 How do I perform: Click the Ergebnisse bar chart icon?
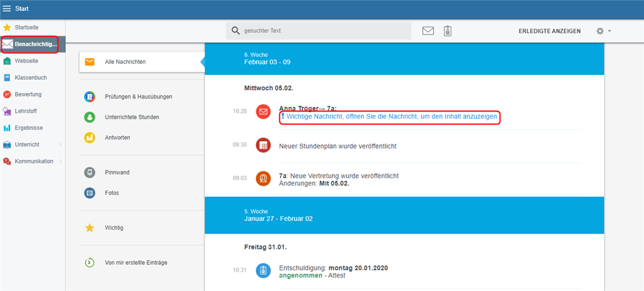[7, 128]
